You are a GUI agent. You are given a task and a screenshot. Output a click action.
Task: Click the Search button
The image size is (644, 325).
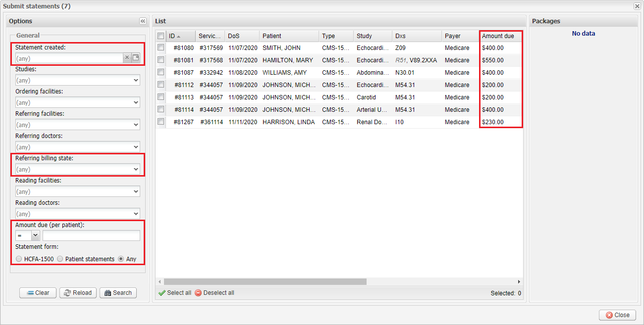pyautogui.click(x=118, y=292)
